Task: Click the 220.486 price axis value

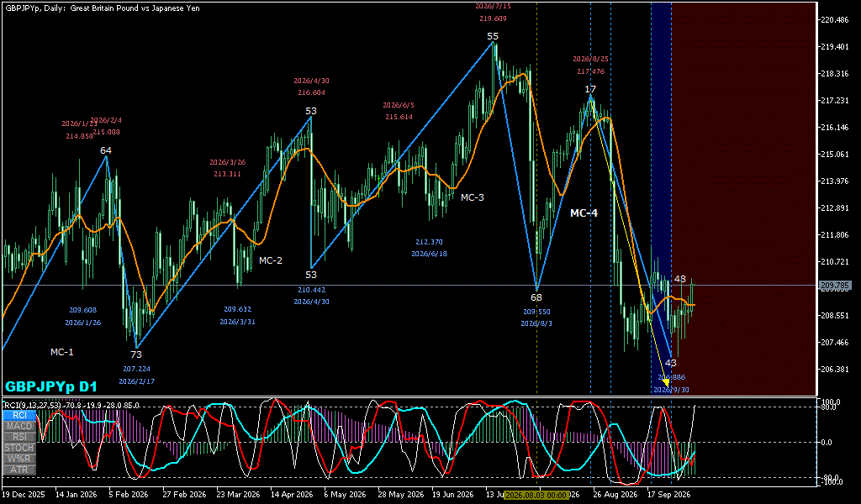Action: [x=835, y=20]
